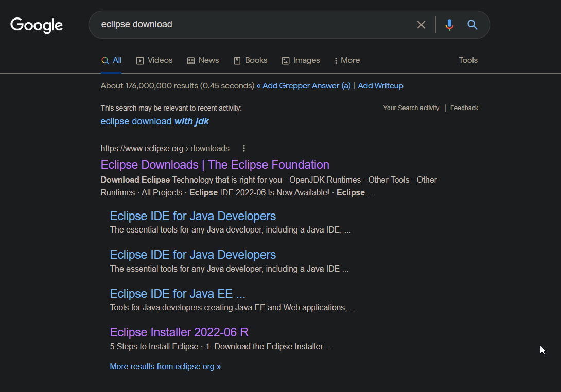The height and width of the screenshot is (392, 561).
Task: Start voice search with the microphone icon
Action: tap(449, 25)
